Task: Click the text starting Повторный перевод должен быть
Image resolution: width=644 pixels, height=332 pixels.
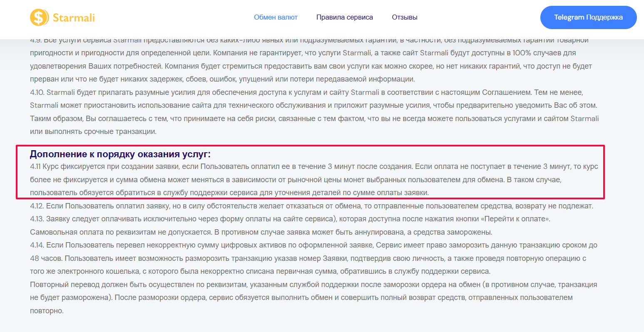Action: click(x=313, y=298)
